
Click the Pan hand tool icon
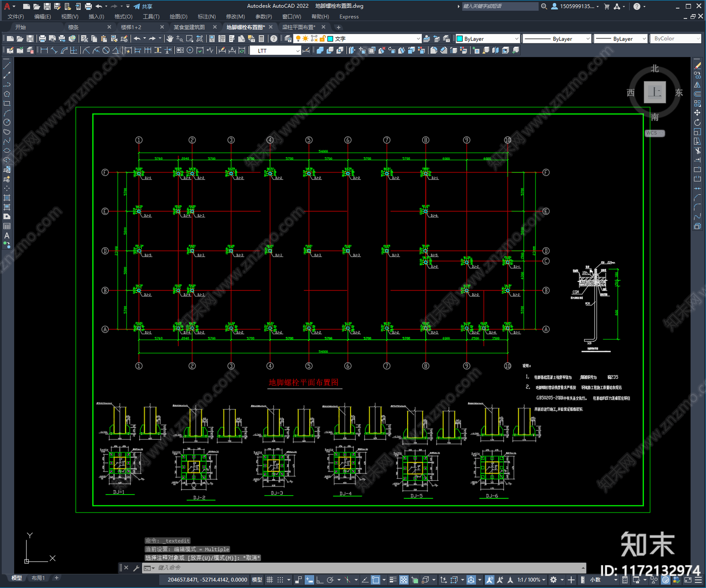170,39
